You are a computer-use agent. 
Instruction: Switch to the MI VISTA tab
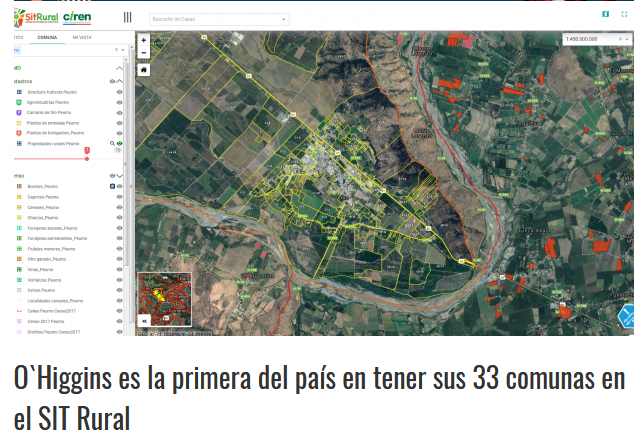82,37
